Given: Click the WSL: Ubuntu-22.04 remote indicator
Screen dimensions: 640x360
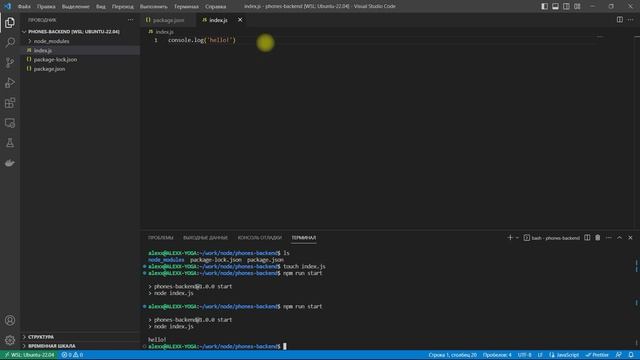Looking at the screenshot, I should pyautogui.click(x=29, y=355).
